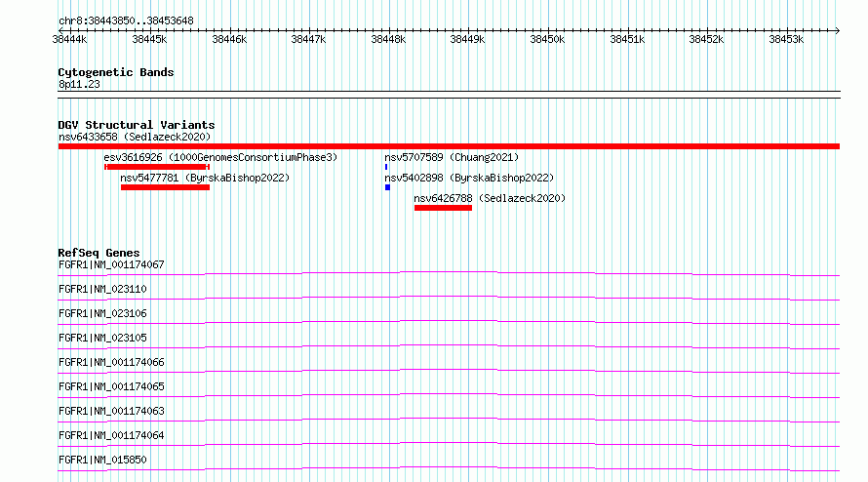The height and width of the screenshot is (482, 868).
Task: Open FGFR1|NM_023105 transcript
Action: coord(102,338)
